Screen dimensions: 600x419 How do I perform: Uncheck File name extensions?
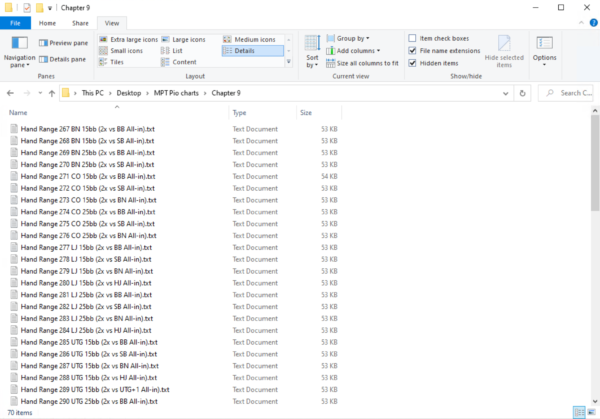(x=413, y=50)
